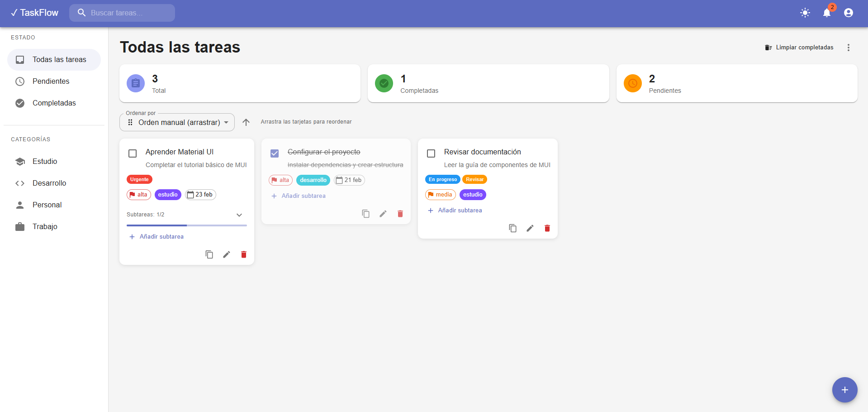Click the search magnifier icon
The height and width of the screenshot is (412, 868).
pos(82,13)
